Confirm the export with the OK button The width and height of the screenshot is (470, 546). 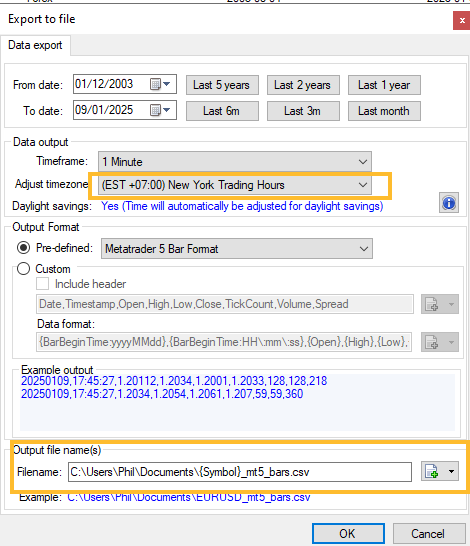click(348, 533)
